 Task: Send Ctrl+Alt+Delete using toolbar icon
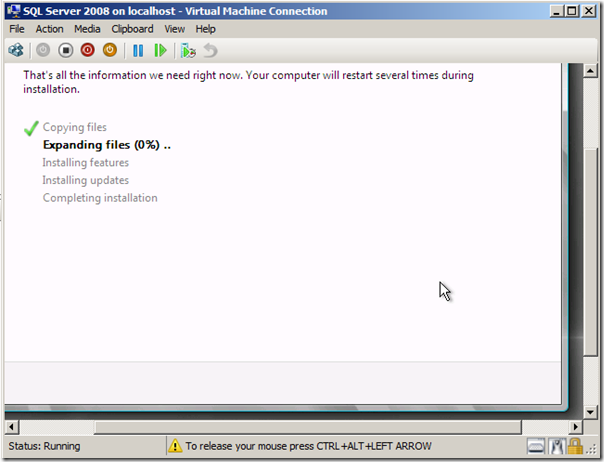tap(16, 50)
